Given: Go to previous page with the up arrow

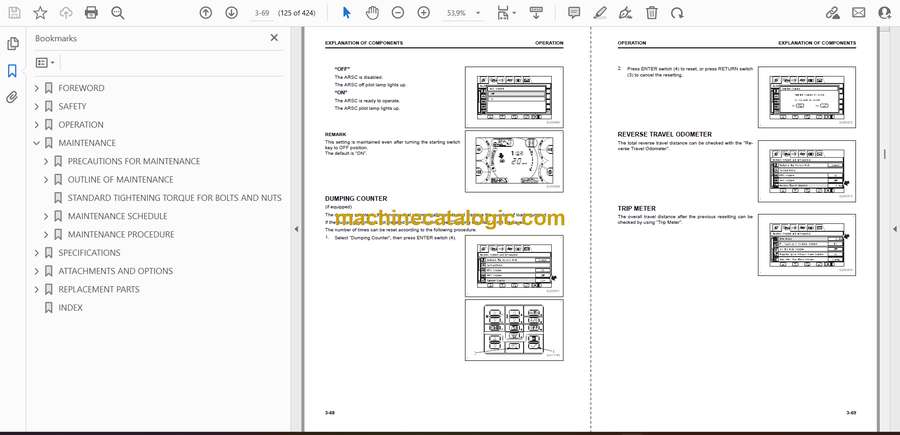Looking at the screenshot, I should tap(205, 13).
